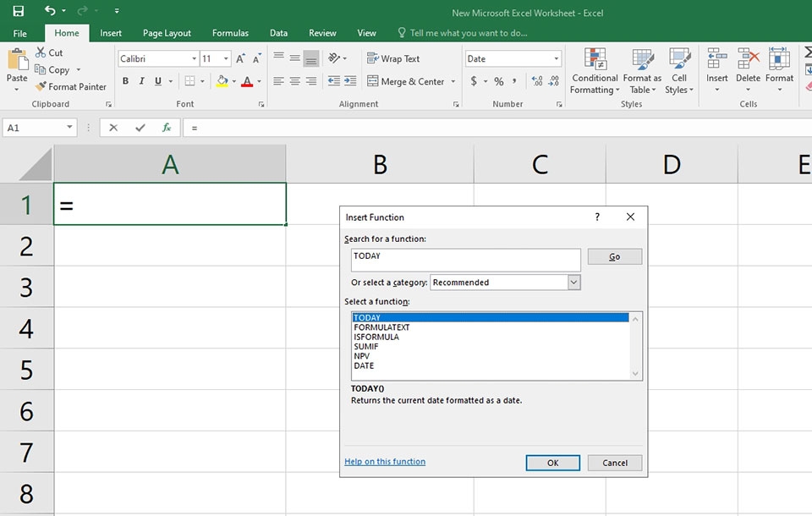Viewport: 812px width, 516px height.
Task: Open the Recommended category dropdown
Action: click(x=573, y=283)
